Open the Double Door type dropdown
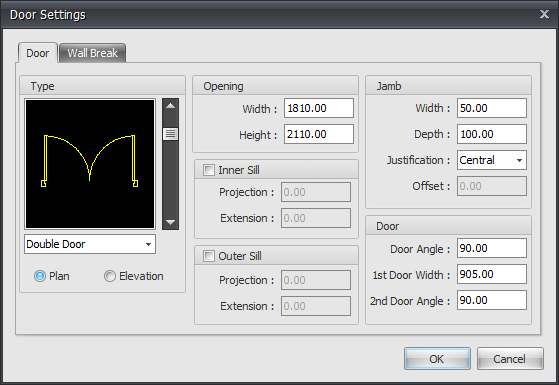 pos(90,244)
